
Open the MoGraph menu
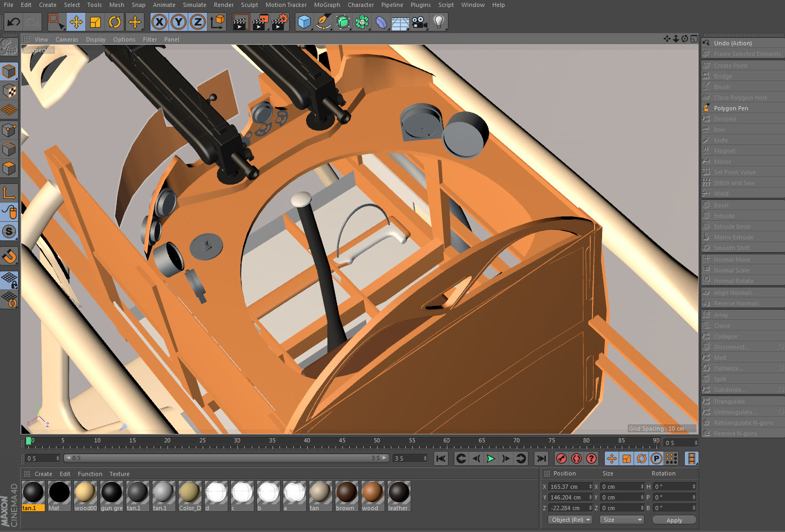[x=327, y=5]
